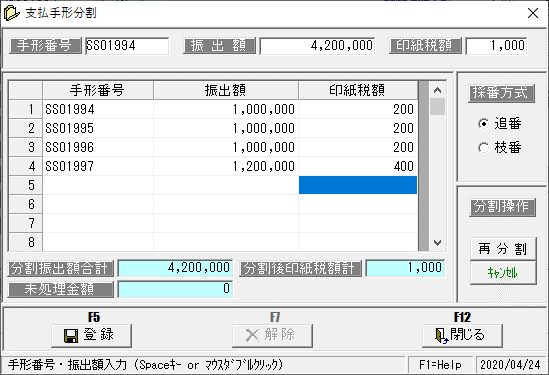
Task: Click the 分割振出額合計 label
Action: click(61, 269)
